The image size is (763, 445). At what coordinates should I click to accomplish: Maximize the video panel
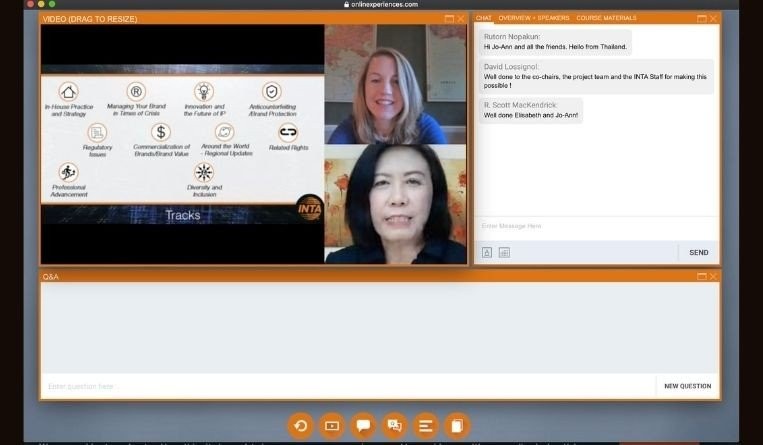click(449, 19)
